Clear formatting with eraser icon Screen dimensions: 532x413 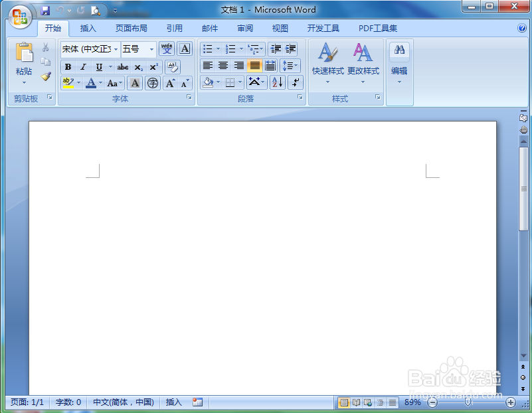point(173,67)
